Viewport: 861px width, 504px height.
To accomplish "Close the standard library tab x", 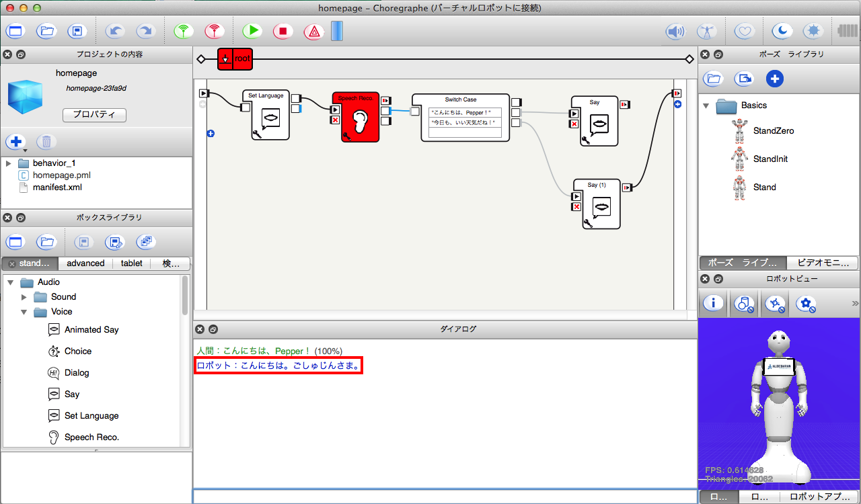I will click(x=11, y=263).
